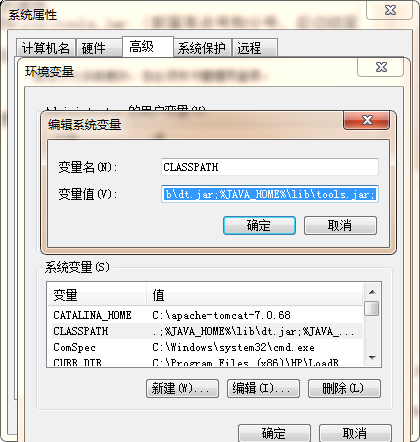Confirm the edit with 确定 in 编辑系统变量
The image size is (420, 442).
click(x=259, y=226)
